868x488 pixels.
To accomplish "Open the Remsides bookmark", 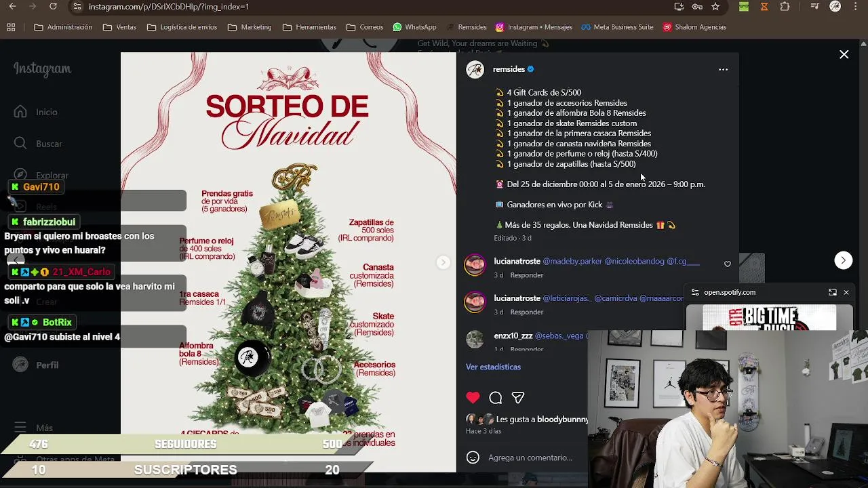I will (x=466, y=27).
